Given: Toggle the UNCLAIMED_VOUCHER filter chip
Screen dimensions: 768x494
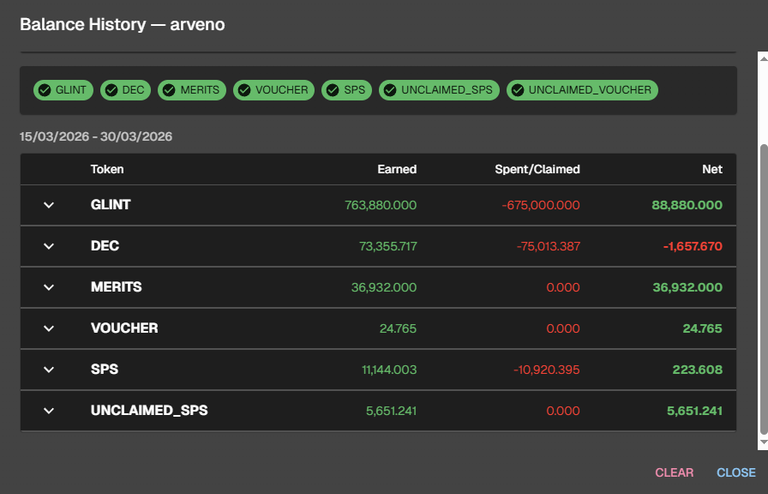Looking at the screenshot, I should pos(582,90).
